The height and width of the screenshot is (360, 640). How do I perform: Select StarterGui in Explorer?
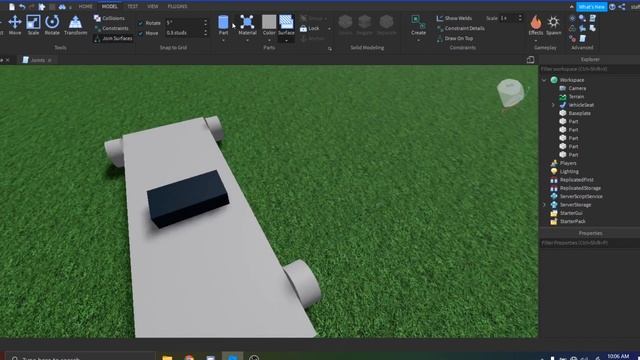[571, 213]
